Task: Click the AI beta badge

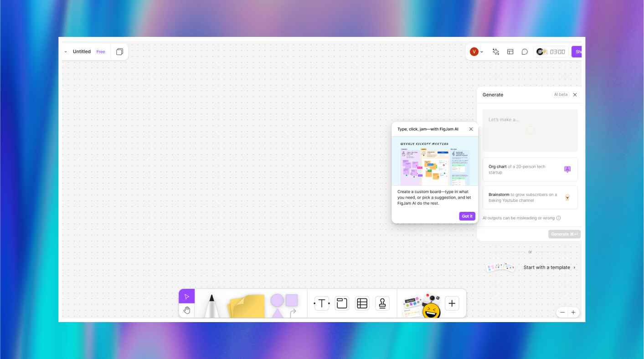Action: pos(561,95)
